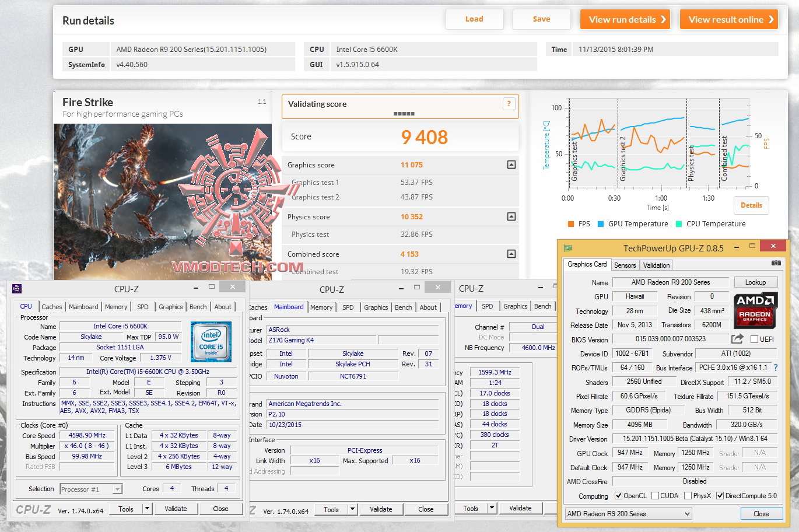Switch to About tab in leftmost CPU-Z window
799x532 pixels.
click(x=223, y=307)
